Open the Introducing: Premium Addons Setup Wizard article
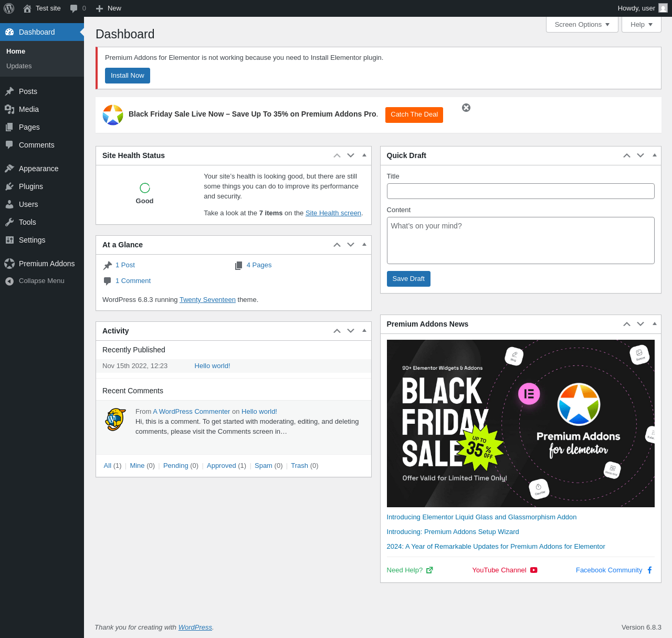 pos(453,532)
